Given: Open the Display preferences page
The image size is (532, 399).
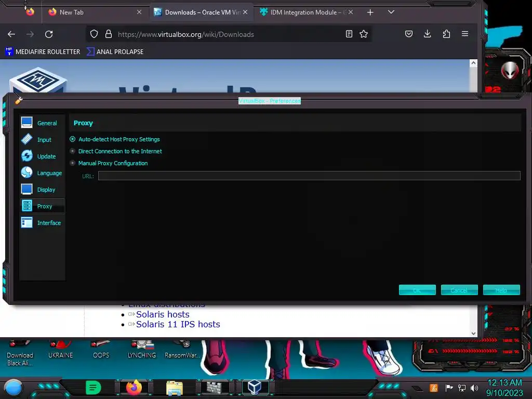Looking at the screenshot, I should pyautogui.click(x=42, y=189).
